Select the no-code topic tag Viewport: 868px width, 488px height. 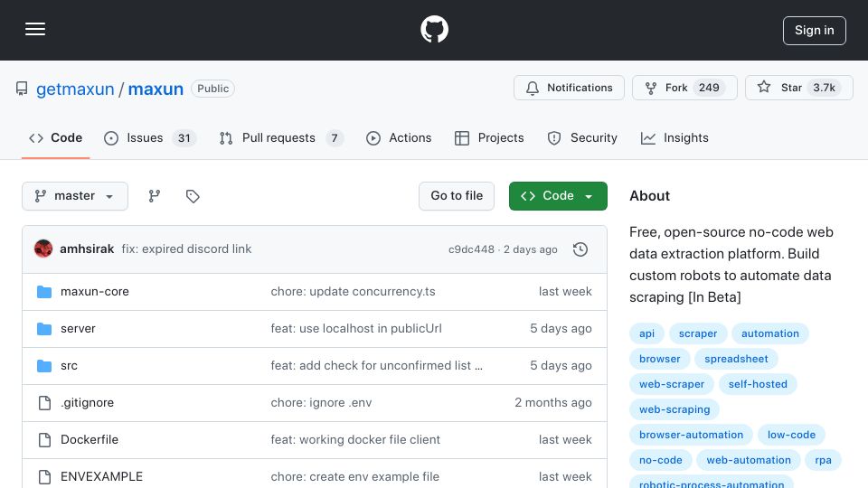(x=660, y=460)
